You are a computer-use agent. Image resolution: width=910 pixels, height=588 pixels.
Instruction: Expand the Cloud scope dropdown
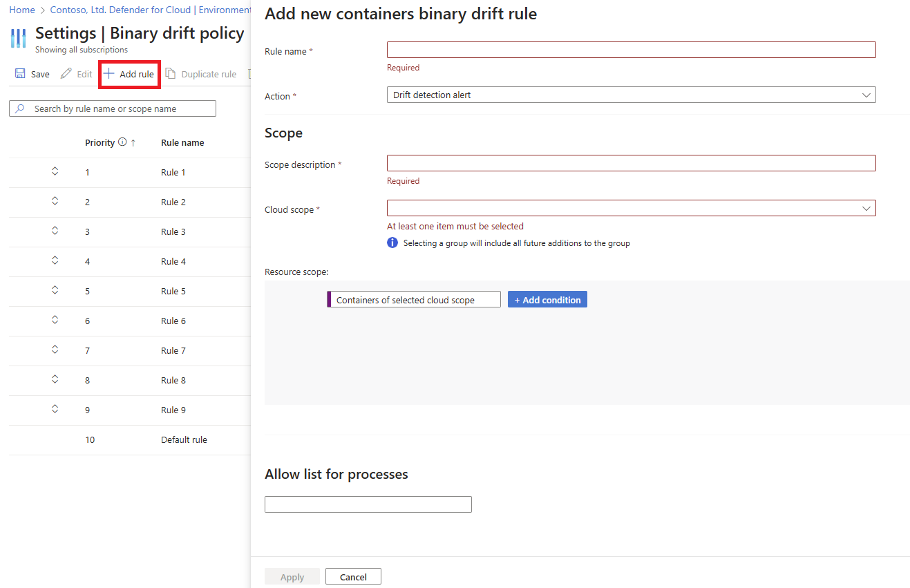tap(631, 208)
